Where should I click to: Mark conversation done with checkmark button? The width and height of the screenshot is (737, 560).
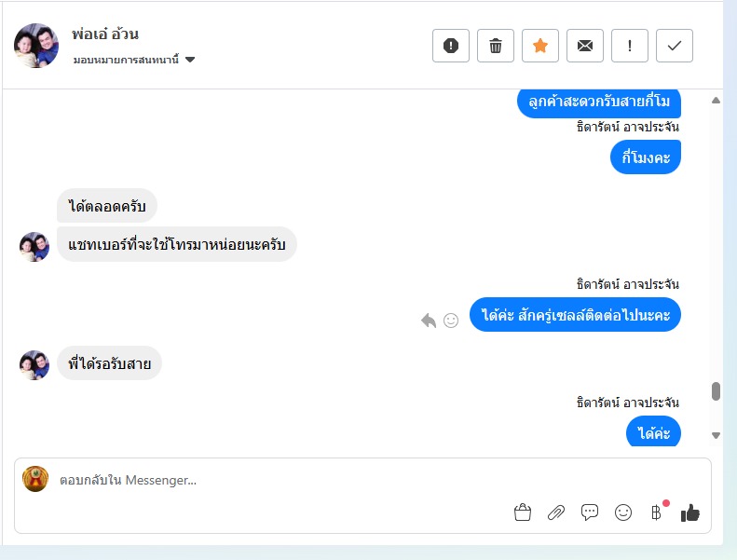675,46
